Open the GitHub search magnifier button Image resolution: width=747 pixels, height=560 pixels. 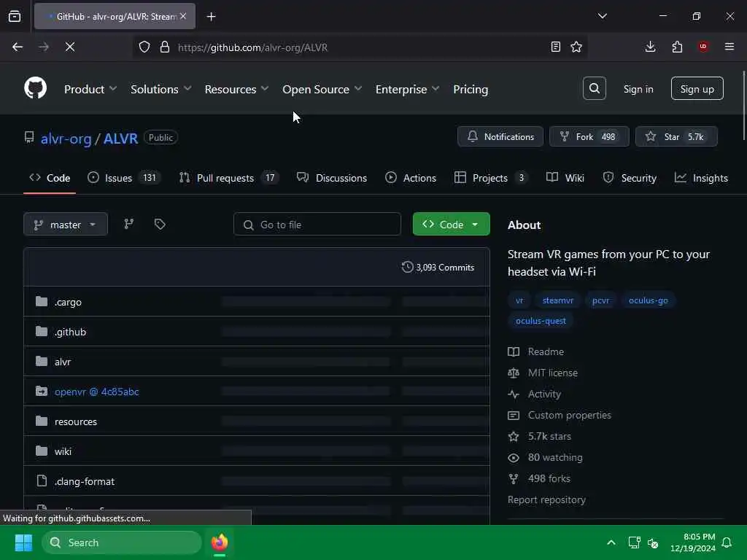click(594, 88)
